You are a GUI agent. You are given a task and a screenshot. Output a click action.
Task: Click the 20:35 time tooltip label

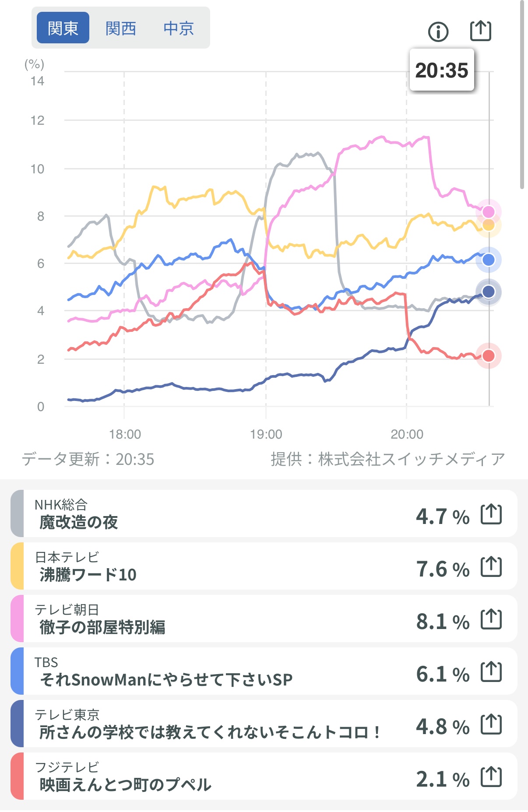point(442,70)
